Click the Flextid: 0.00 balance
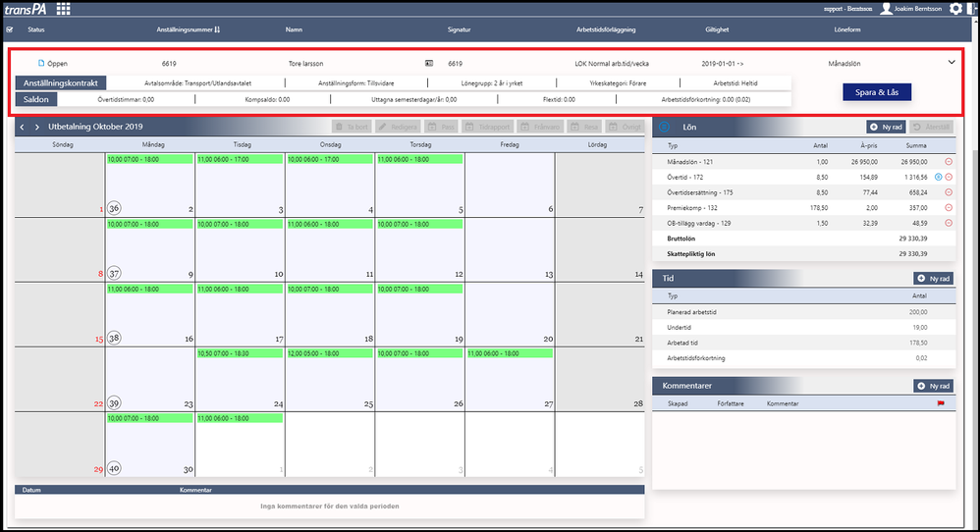Viewport: 980px width, 532px height. 559,99
